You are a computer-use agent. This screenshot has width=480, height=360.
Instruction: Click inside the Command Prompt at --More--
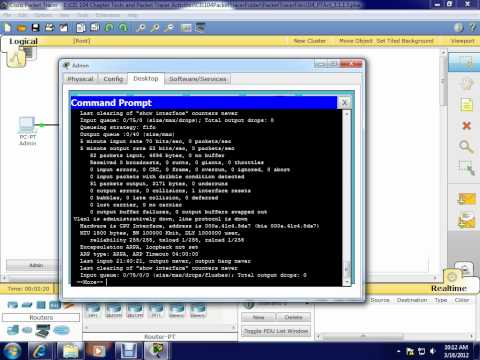[x=90, y=282]
